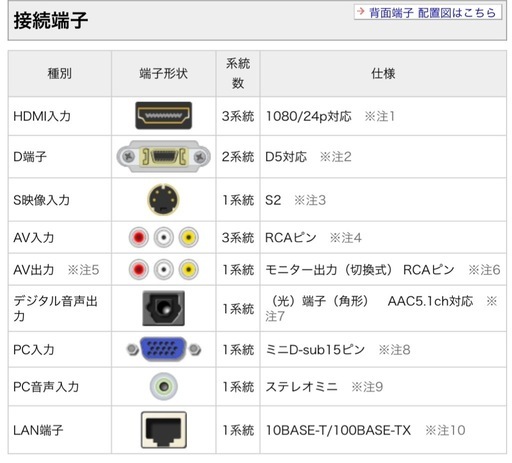Click the D5対応 specification text
Viewport: 512px width, 463px height.
pyautogui.click(x=286, y=157)
